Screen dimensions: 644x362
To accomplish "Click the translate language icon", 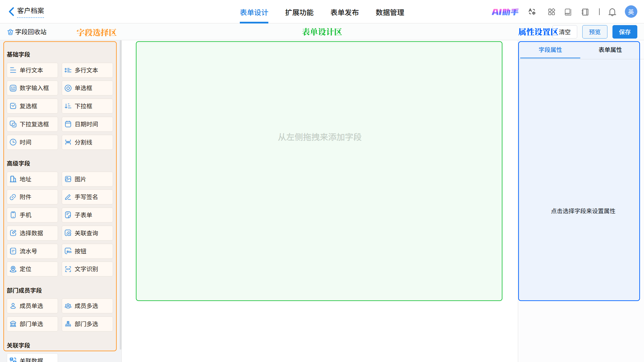I will [x=532, y=12].
